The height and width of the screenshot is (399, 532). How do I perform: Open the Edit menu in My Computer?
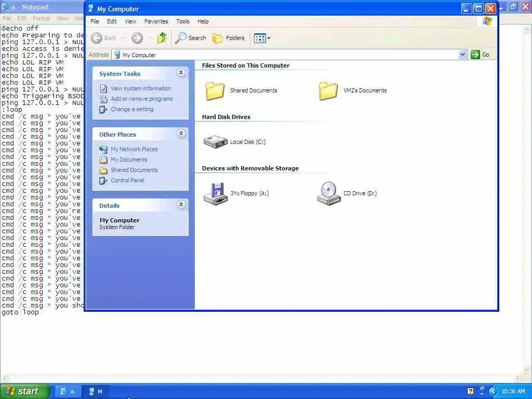pos(112,21)
